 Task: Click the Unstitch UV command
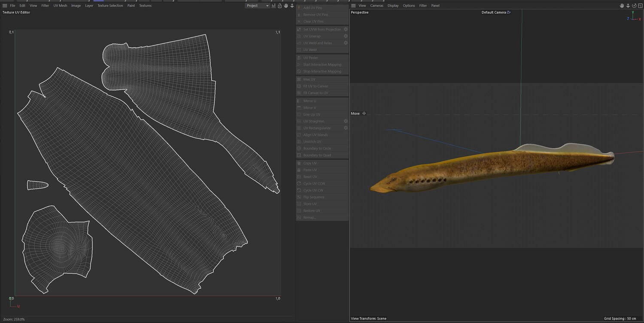coord(322,142)
